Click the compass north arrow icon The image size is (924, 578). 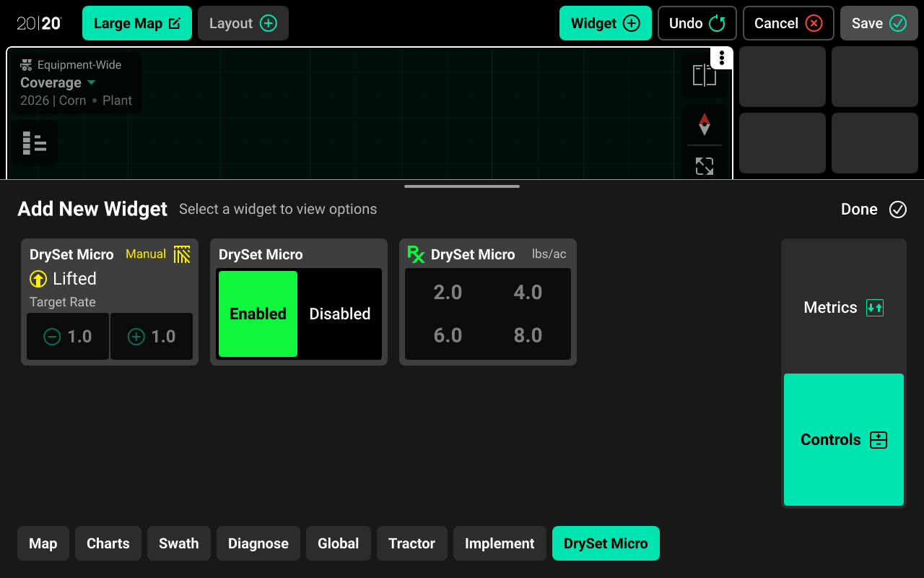(x=704, y=124)
